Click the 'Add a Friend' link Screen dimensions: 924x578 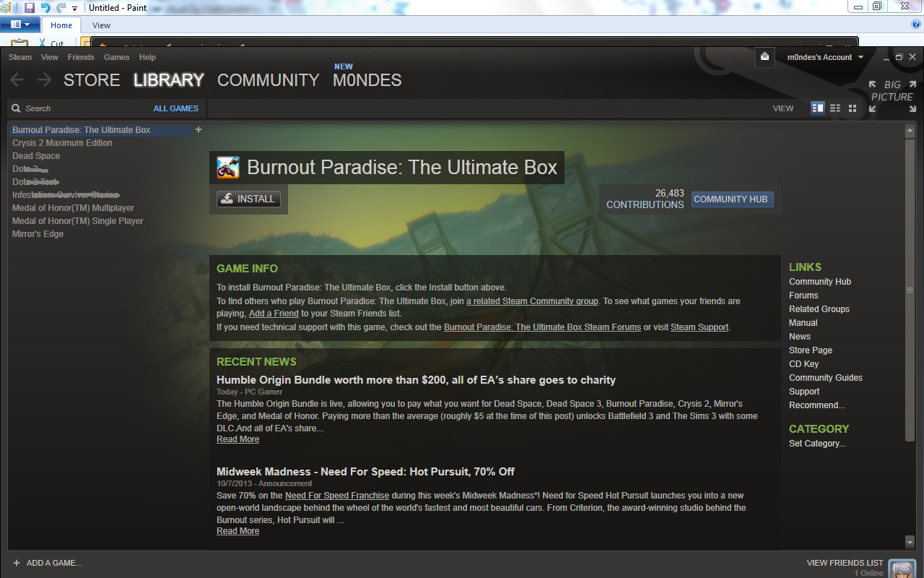(x=274, y=314)
